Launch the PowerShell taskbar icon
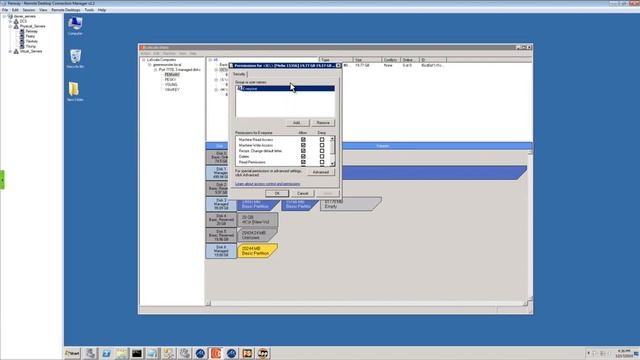The height and width of the screenshot is (360, 640). (106, 353)
